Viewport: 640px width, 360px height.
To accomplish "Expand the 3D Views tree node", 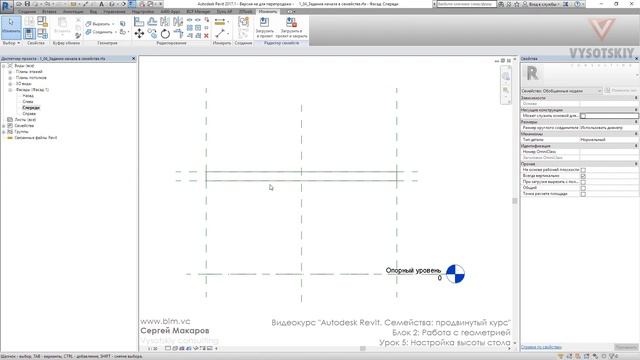I will coord(10,84).
